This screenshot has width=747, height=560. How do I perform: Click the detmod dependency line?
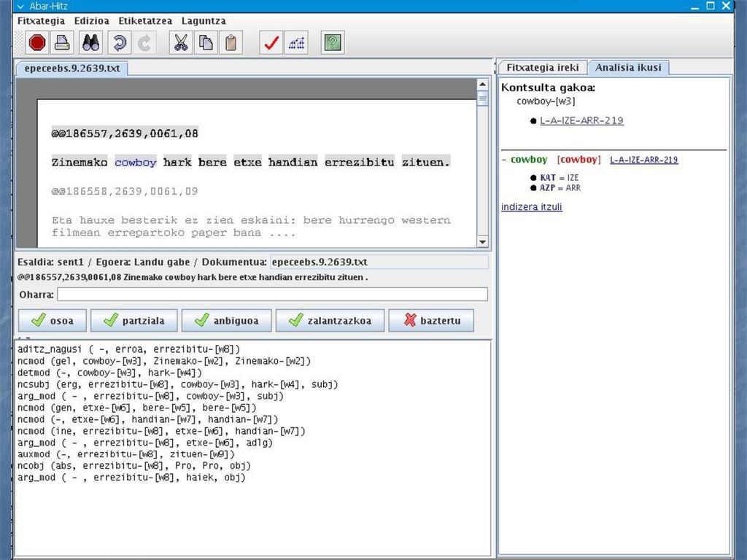109,373
